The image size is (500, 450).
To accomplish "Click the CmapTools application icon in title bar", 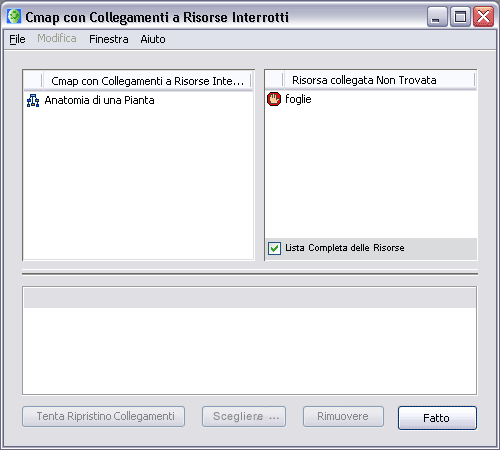I will point(14,17).
